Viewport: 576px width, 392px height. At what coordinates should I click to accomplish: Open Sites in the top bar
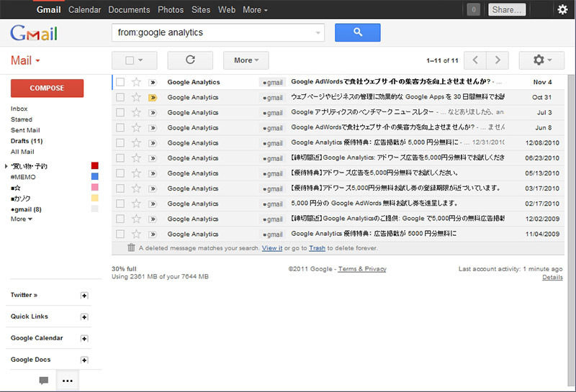(201, 10)
